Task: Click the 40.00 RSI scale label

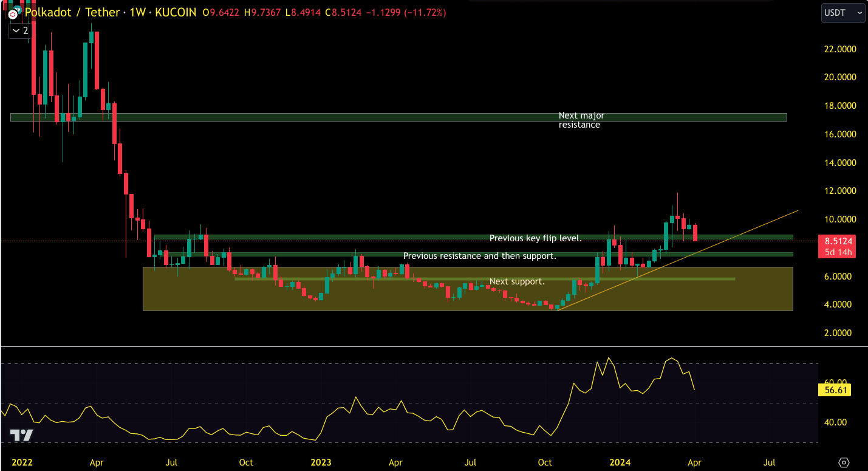Action: point(837,422)
